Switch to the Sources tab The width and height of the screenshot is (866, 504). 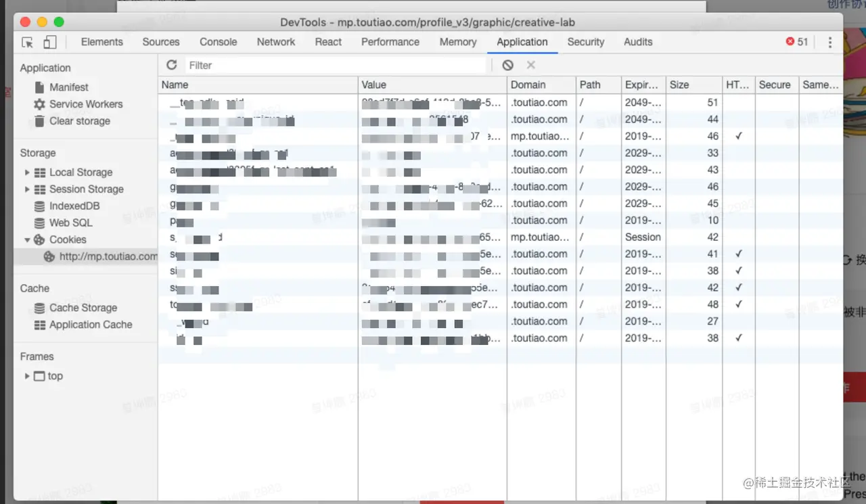[x=161, y=42]
